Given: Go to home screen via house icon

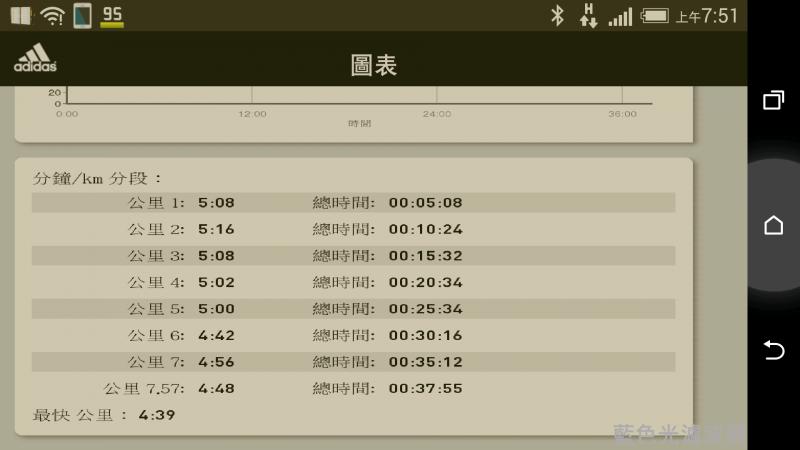Looking at the screenshot, I should 773,225.
